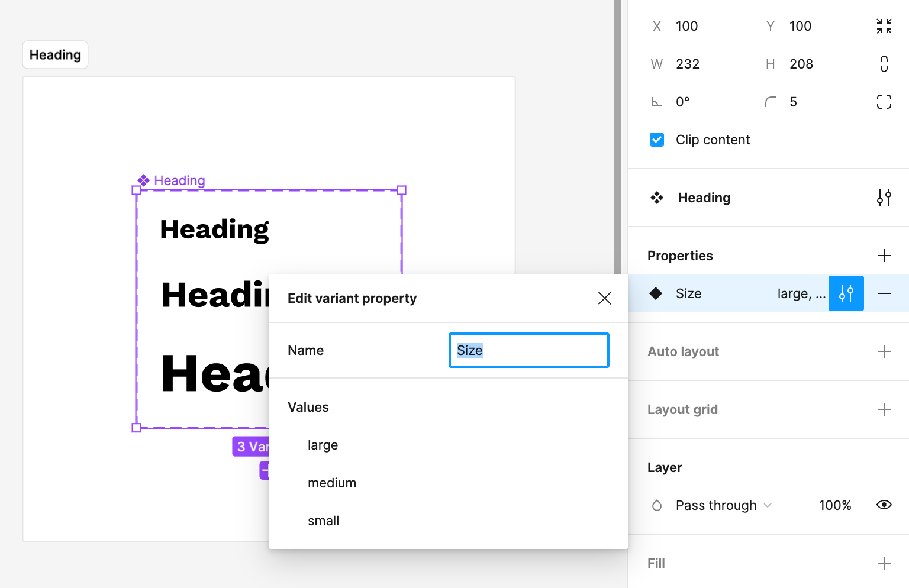Click the Heading label button on canvas
This screenshot has width=909, height=588.
click(55, 54)
